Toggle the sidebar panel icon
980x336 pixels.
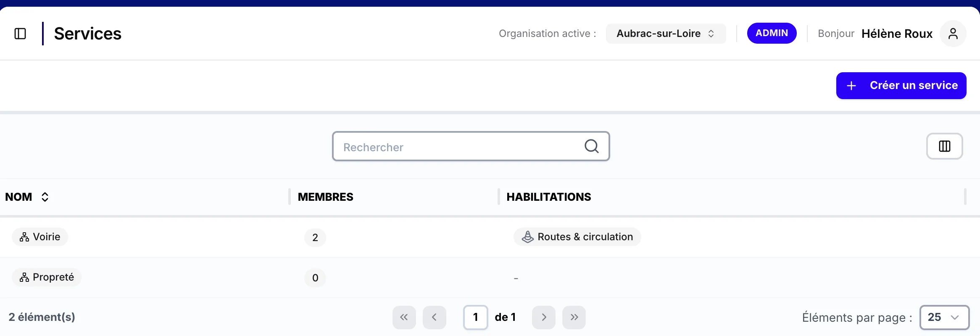click(x=20, y=34)
